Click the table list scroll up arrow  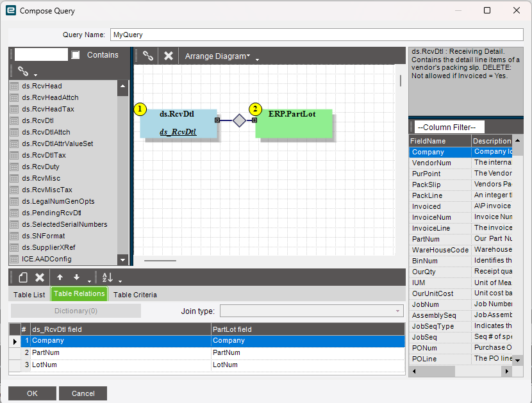coord(123,86)
